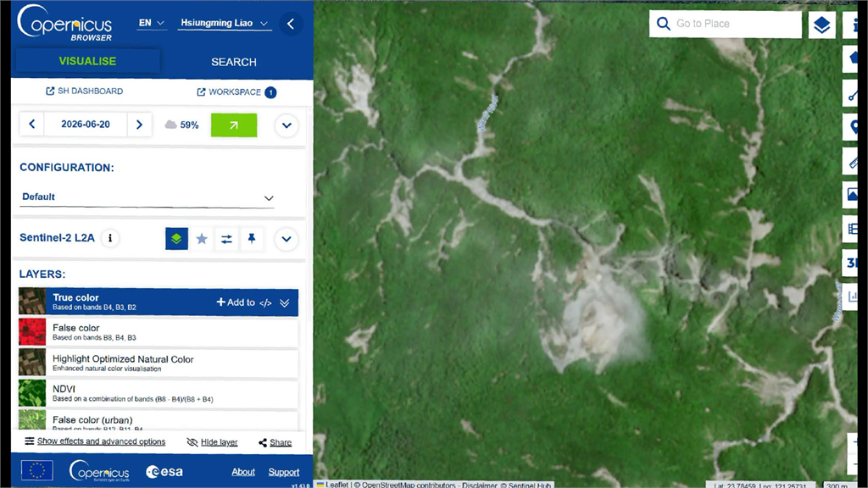
Task: Click the Share link
Action: tap(275, 442)
